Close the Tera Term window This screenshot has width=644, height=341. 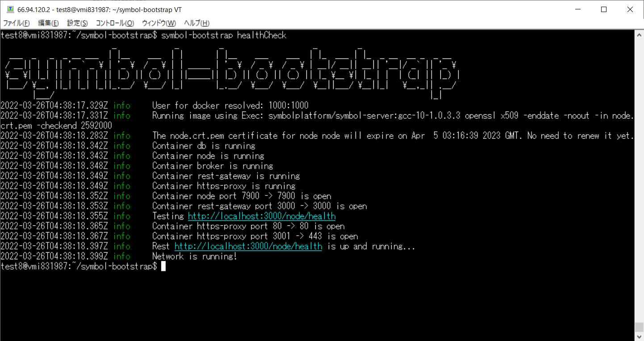pyautogui.click(x=630, y=9)
